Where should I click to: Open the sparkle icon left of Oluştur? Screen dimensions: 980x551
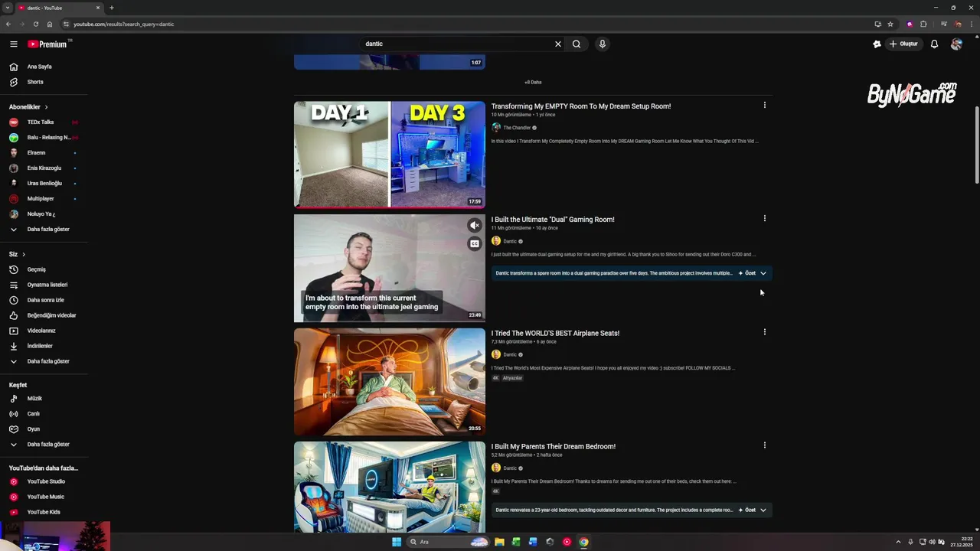pos(877,44)
